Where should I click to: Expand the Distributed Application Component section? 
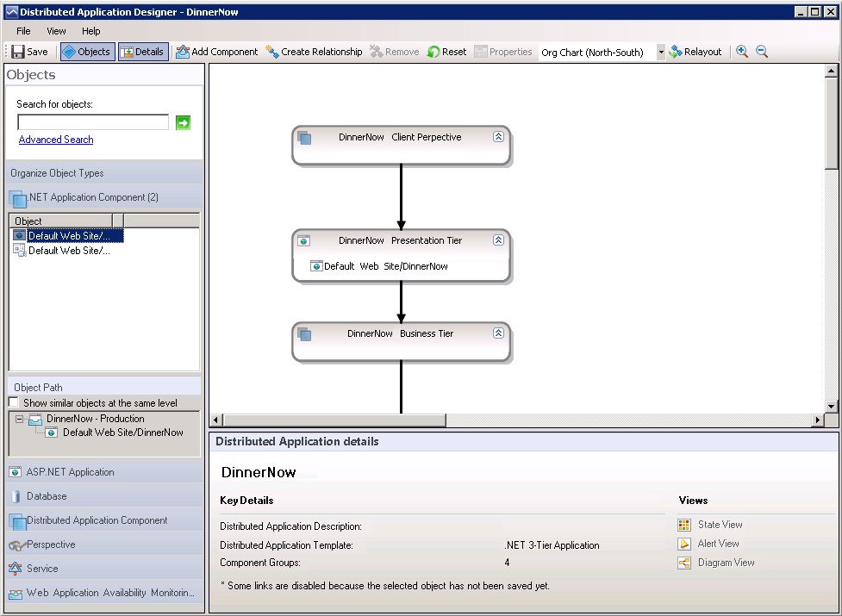coord(105,520)
